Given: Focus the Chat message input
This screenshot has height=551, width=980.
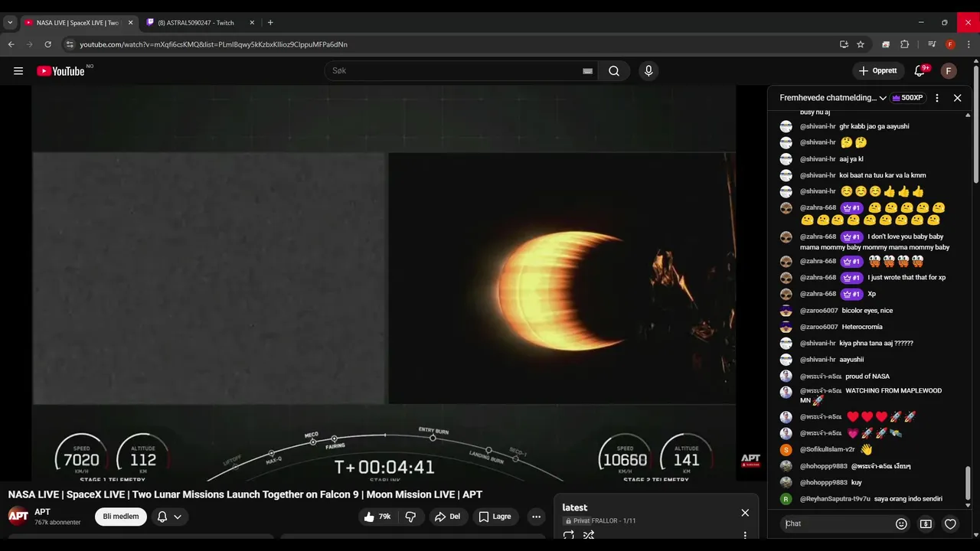Looking at the screenshot, I should point(837,524).
